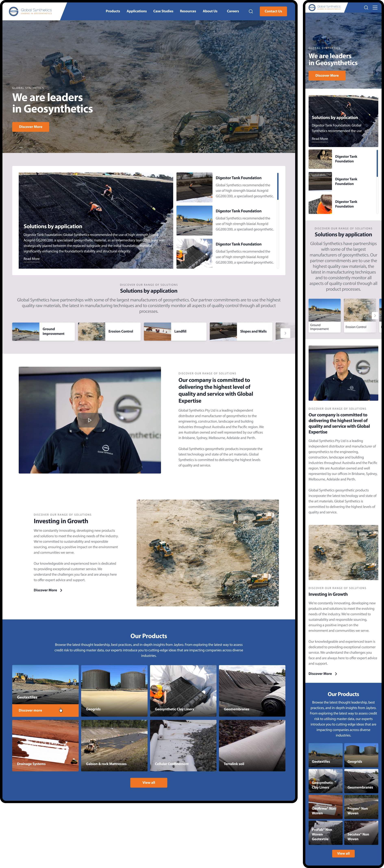
Task: Open the search icon in desktop navigation
Action: 251,11
